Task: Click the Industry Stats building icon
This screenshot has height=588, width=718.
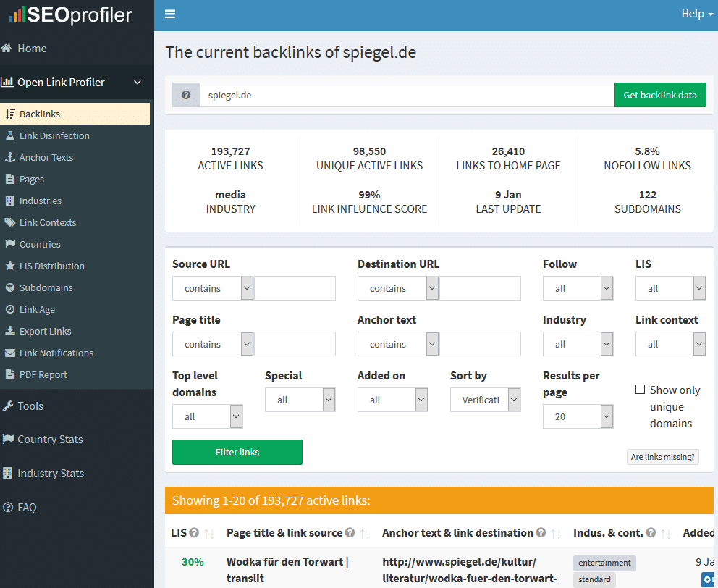Action: click(7, 473)
